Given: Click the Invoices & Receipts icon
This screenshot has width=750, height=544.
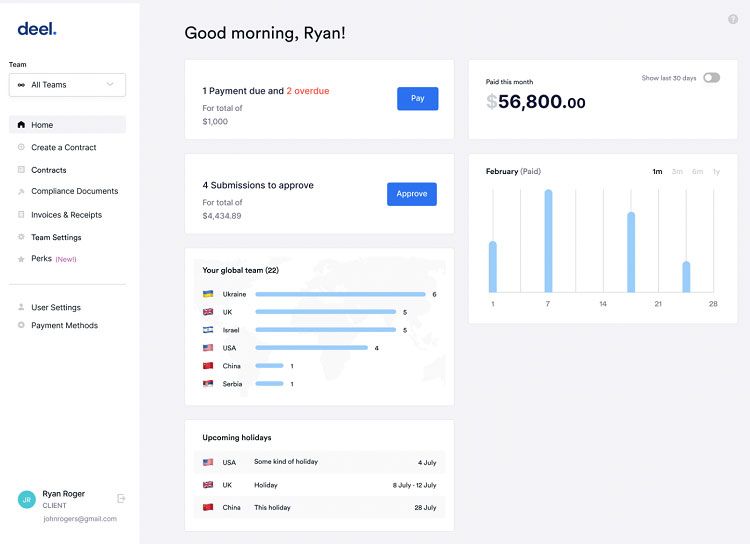Looking at the screenshot, I should [x=21, y=214].
